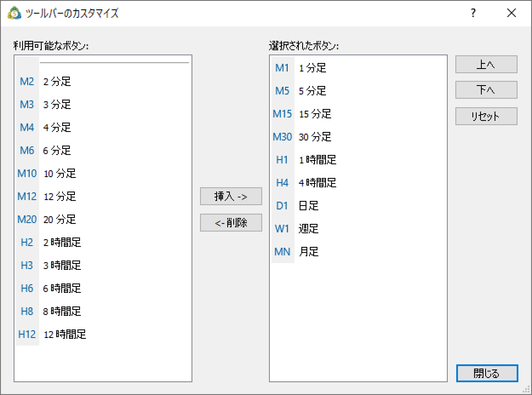Image resolution: width=532 pixels, height=395 pixels.
Task: Select the H12 timeframe icon
Action: click(x=27, y=334)
